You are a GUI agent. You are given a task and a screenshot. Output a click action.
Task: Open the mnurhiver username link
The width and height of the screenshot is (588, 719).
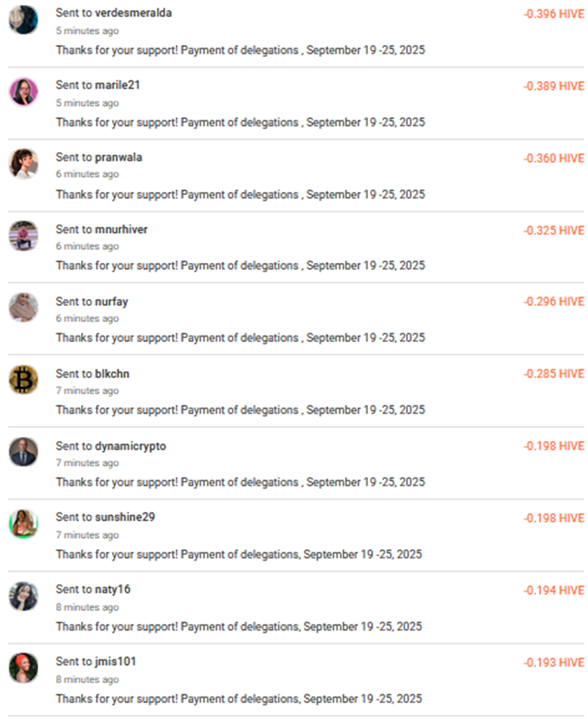coord(121,230)
